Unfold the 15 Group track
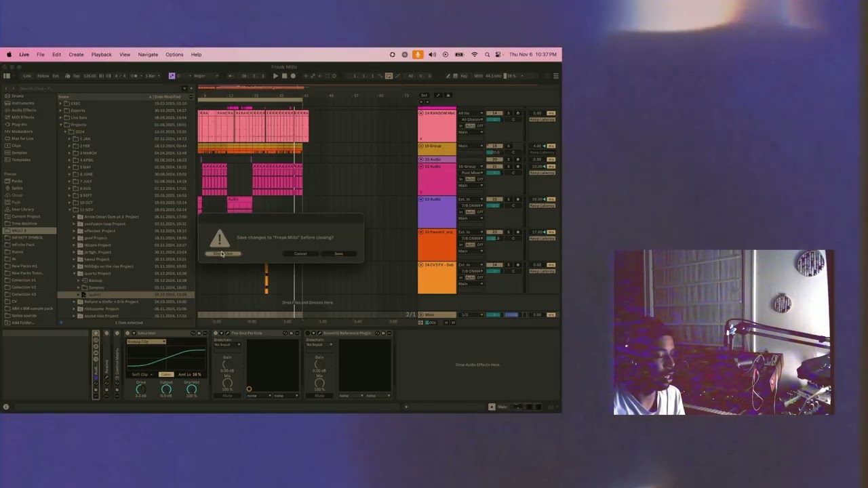 click(x=421, y=146)
